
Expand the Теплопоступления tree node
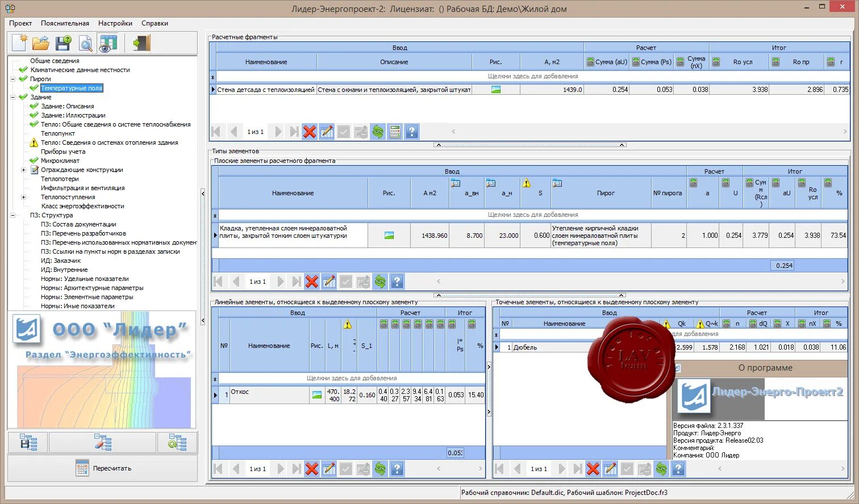pyautogui.click(x=23, y=197)
